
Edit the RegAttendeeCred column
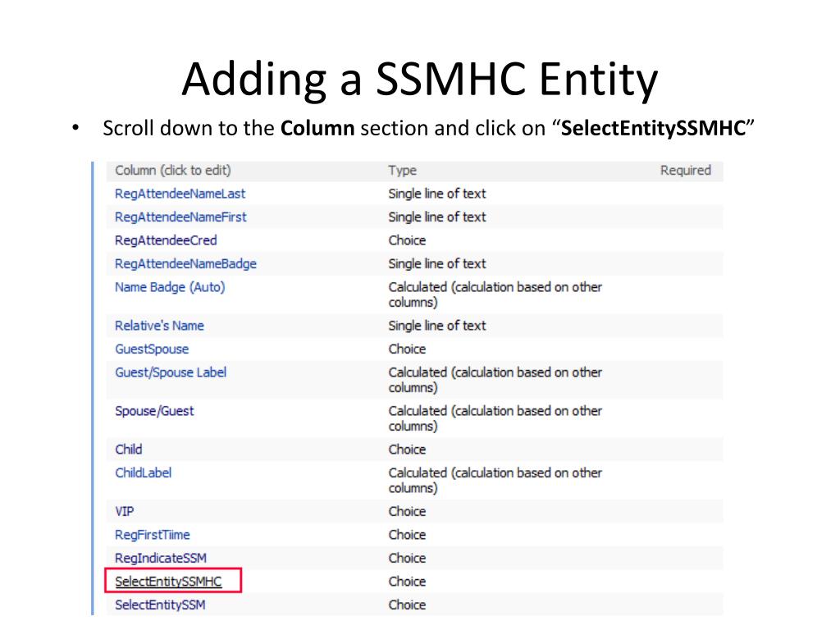[x=166, y=240]
